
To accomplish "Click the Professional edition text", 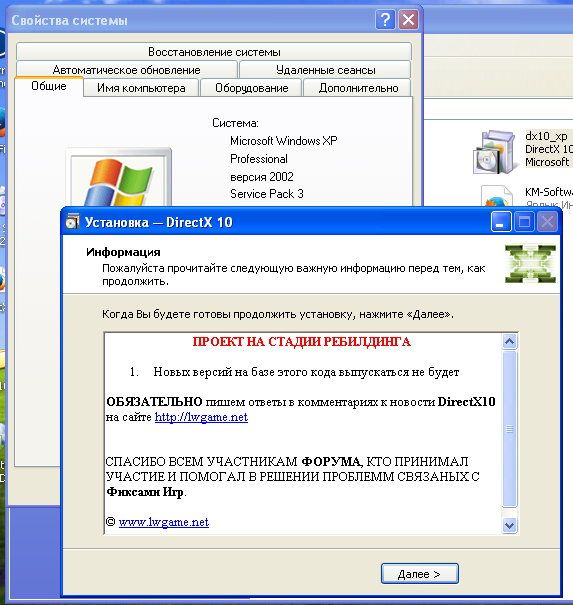I will click(259, 159).
